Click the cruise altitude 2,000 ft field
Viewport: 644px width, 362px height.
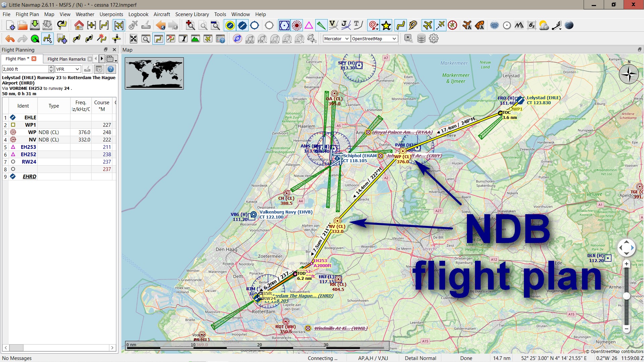tap(25, 69)
